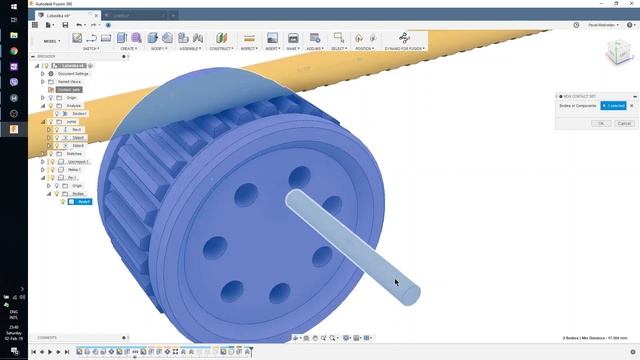640x360 pixels.
Task: Open the MODIFY menu
Action: 159,49
